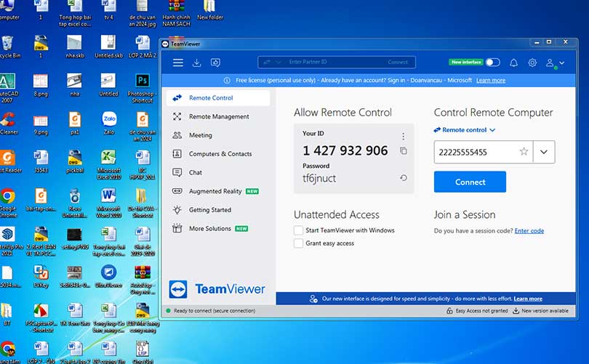The height and width of the screenshot is (364, 589).
Task: Open Remote Management in the sidebar
Action: [218, 117]
